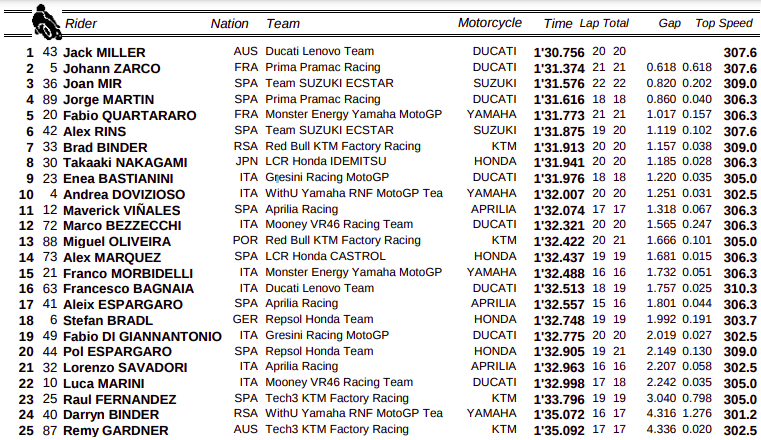Click the Motorcycle column header

point(490,23)
